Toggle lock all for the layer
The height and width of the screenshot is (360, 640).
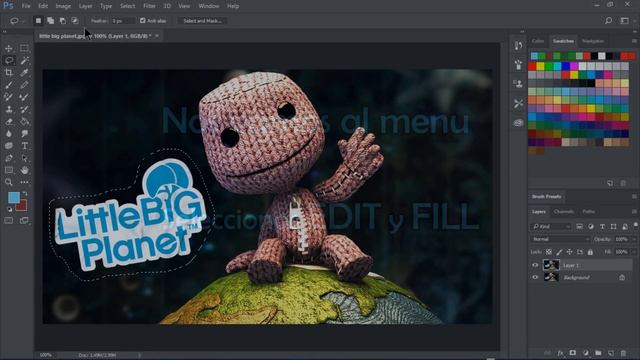590,252
